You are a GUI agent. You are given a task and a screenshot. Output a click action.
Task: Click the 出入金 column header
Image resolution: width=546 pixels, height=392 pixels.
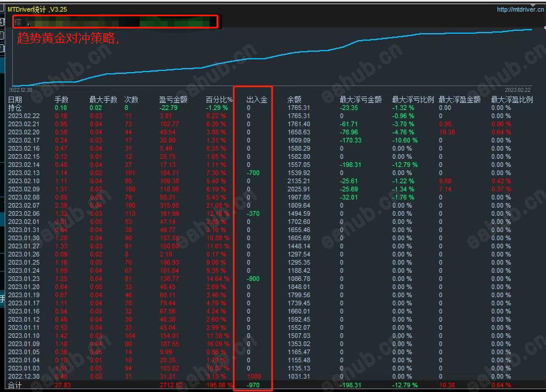click(257, 100)
